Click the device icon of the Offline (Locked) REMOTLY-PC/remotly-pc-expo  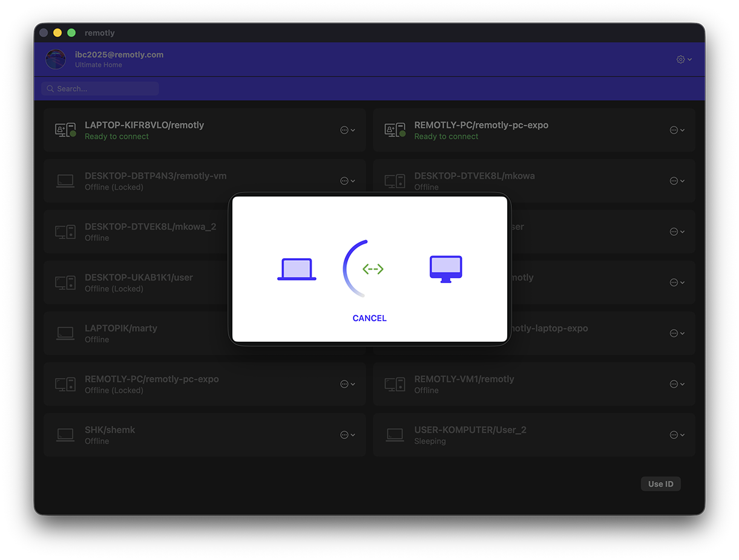pos(65,384)
